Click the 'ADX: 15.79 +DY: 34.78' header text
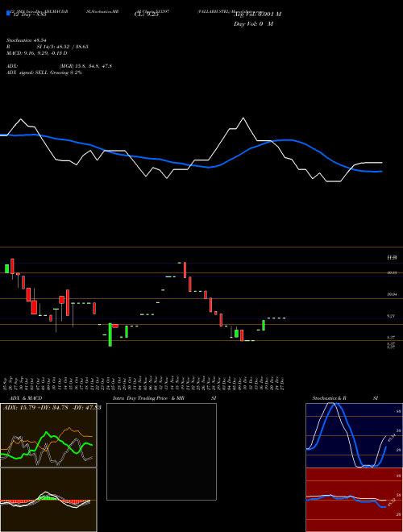This screenshot has height=532, width=403. 35,407
